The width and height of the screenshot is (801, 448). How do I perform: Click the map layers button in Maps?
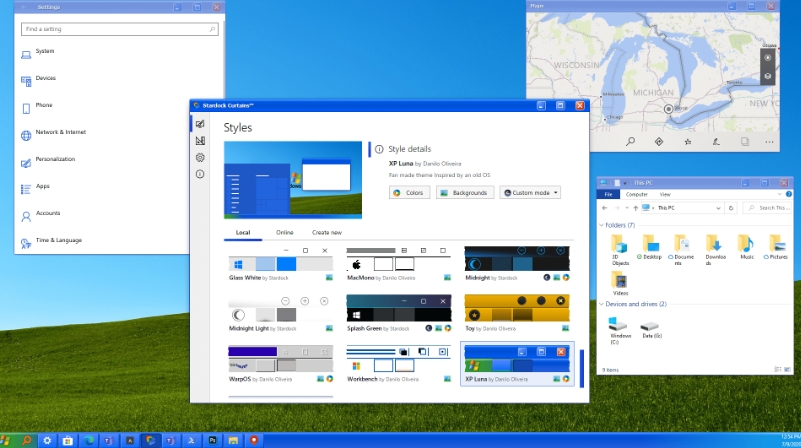pos(767,76)
